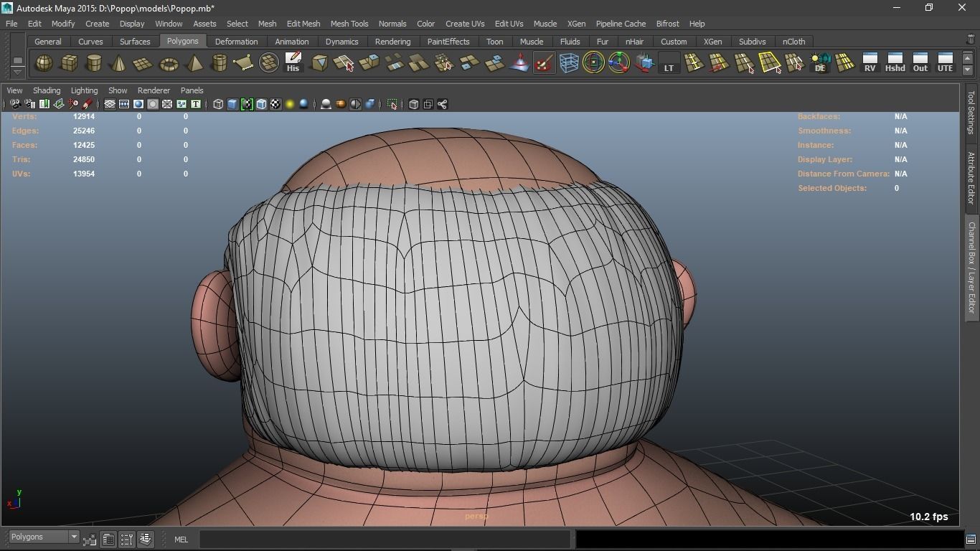Click the LT shelf button
The width and height of the screenshot is (980, 551).
point(669,63)
